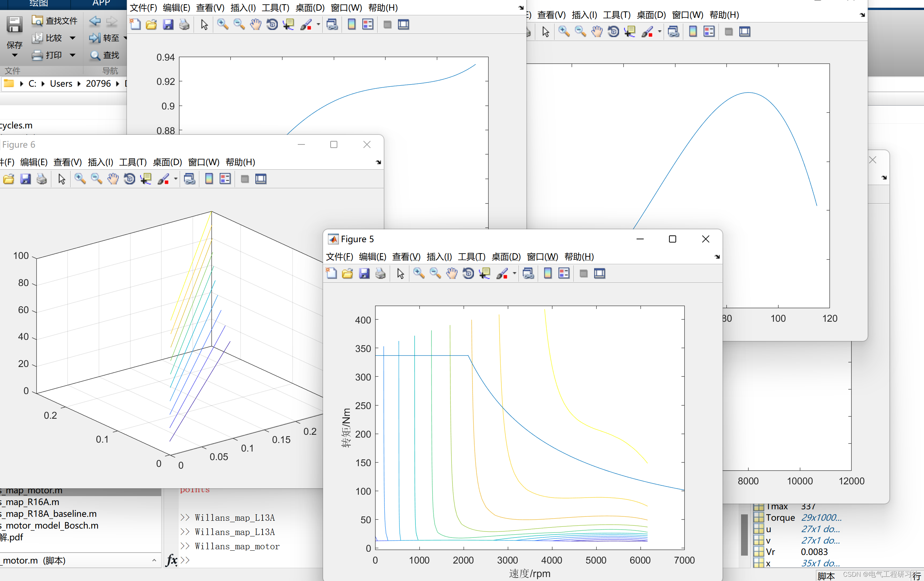Click Print icon in Figure 5 toolbar
This screenshot has width=924, height=581.
tap(380, 273)
